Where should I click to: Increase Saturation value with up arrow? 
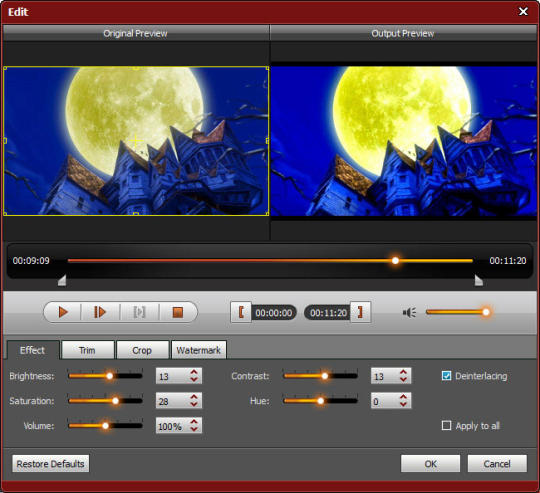(194, 397)
